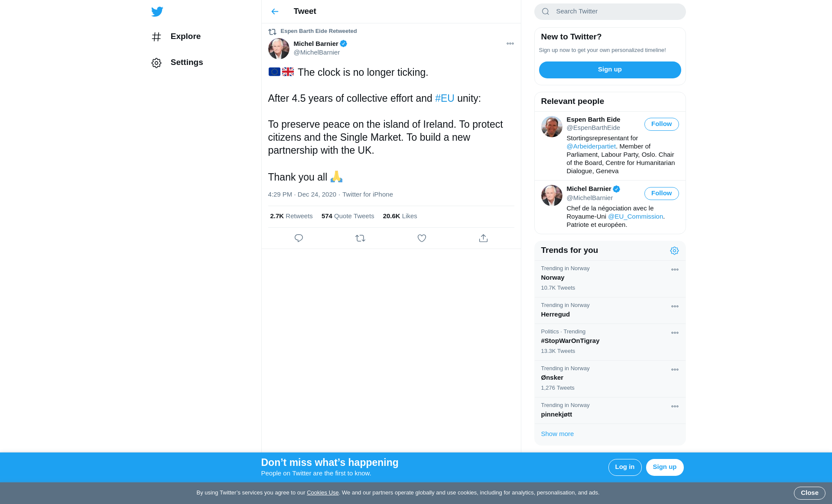Click the retweet icon beside Espen Barth Eide Retweeted
832x504 pixels.
click(272, 32)
